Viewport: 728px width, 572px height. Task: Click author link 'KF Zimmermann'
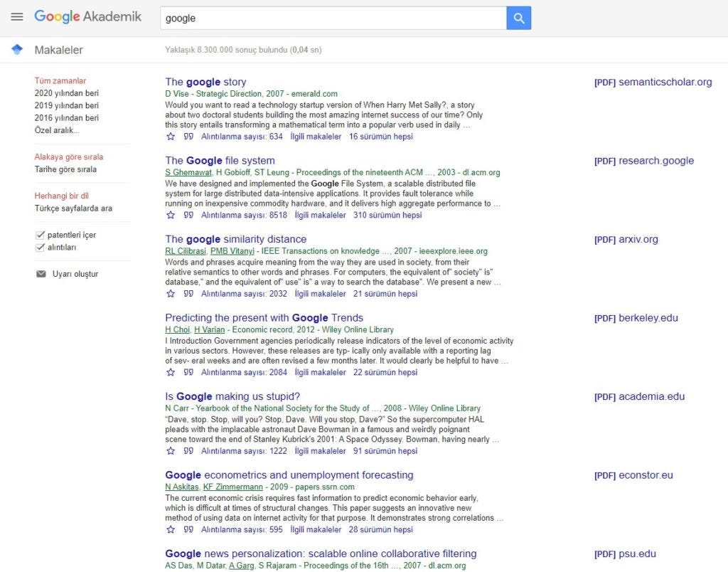coord(233,487)
